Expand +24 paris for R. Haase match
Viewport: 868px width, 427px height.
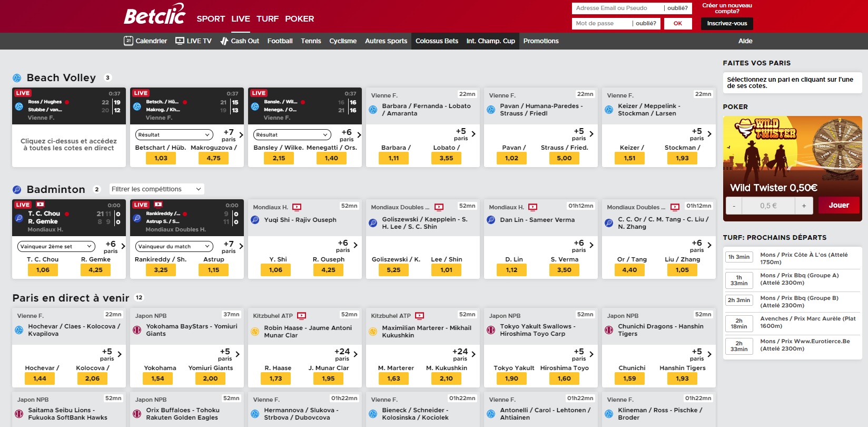[347, 354]
